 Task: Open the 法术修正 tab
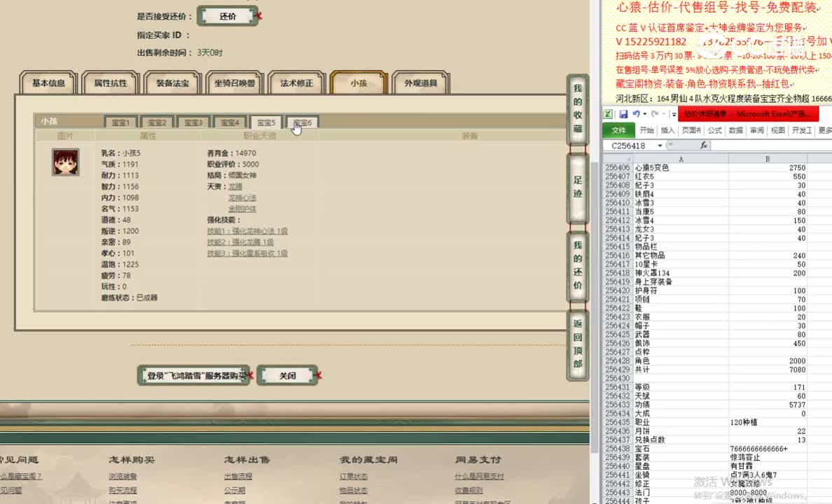click(297, 83)
